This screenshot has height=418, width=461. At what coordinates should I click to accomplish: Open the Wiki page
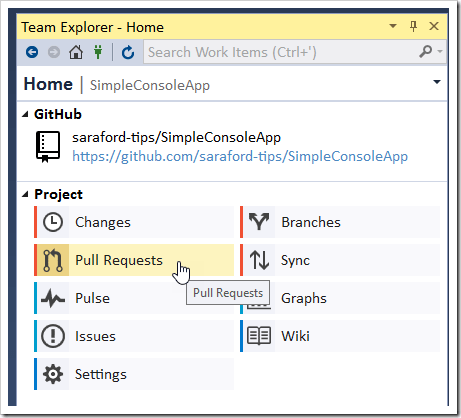(340, 336)
